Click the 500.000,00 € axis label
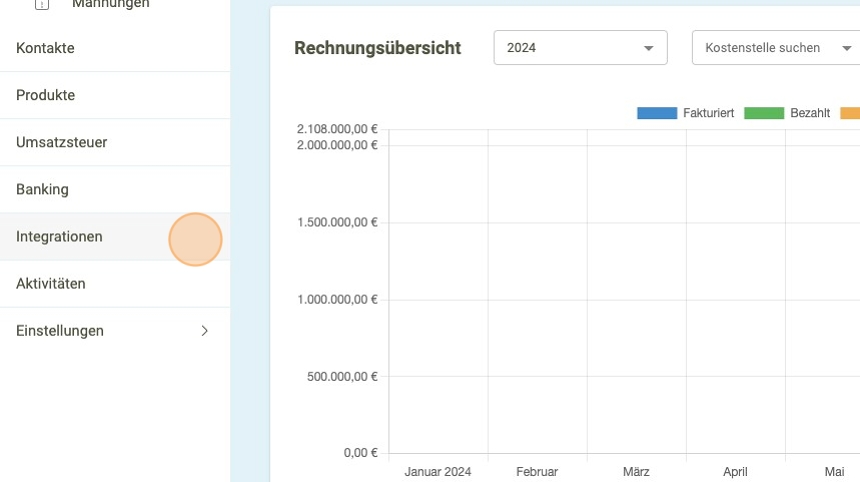This screenshot has width=860, height=482. click(342, 377)
